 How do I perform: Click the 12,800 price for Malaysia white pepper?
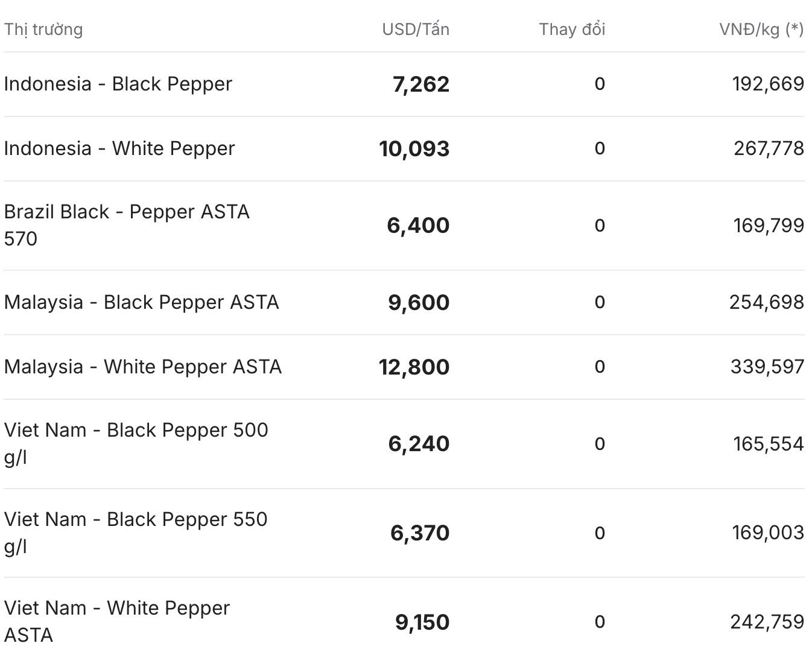[414, 367]
